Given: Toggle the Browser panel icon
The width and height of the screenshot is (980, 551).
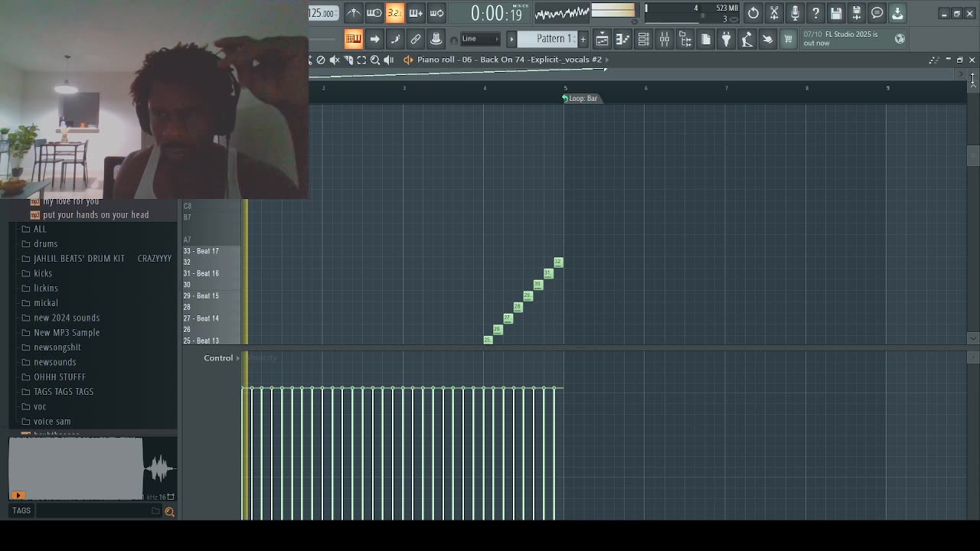Looking at the screenshot, I should pos(685,39).
